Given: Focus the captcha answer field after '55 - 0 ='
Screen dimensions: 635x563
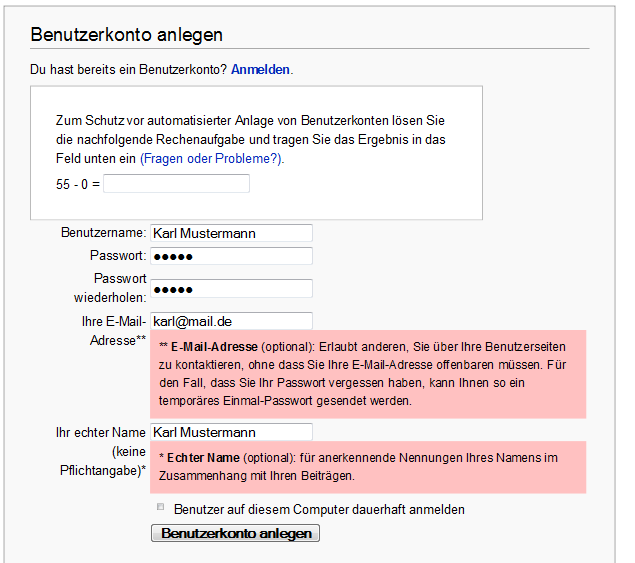Looking at the screenshot, I should 176,184.
